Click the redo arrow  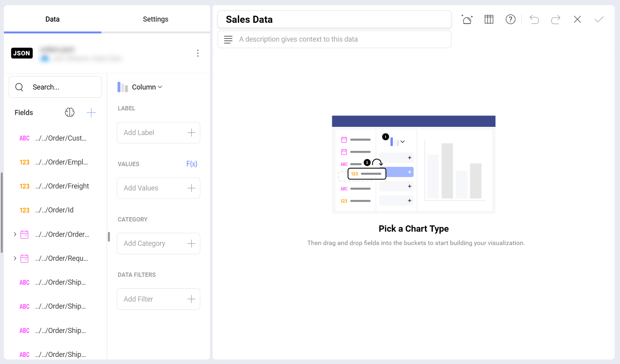coord(556,19)
